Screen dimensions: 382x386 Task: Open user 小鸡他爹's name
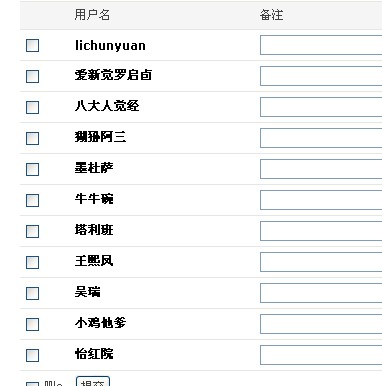click(x=100, y=323)
